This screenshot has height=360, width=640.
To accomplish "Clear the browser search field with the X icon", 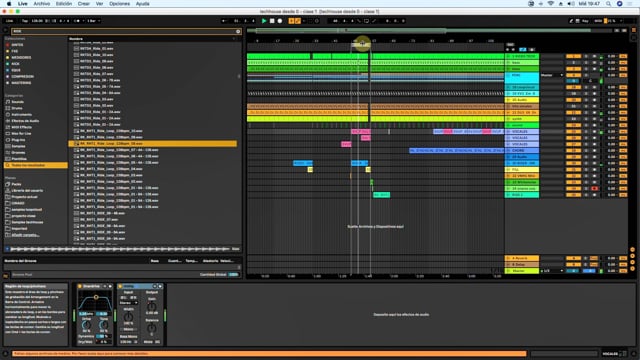I will 238,31.
